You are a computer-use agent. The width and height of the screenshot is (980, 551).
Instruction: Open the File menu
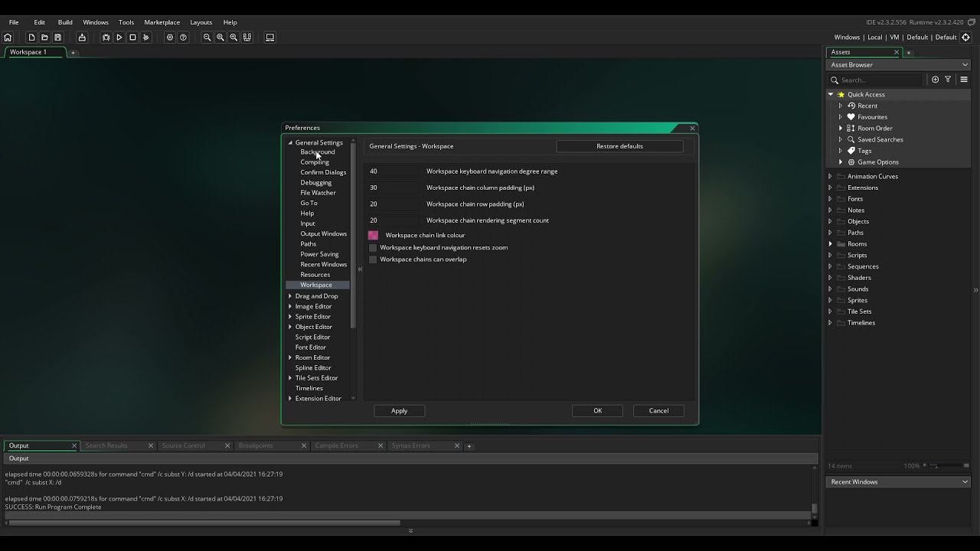pyautogui.click(x=14, y=22)
